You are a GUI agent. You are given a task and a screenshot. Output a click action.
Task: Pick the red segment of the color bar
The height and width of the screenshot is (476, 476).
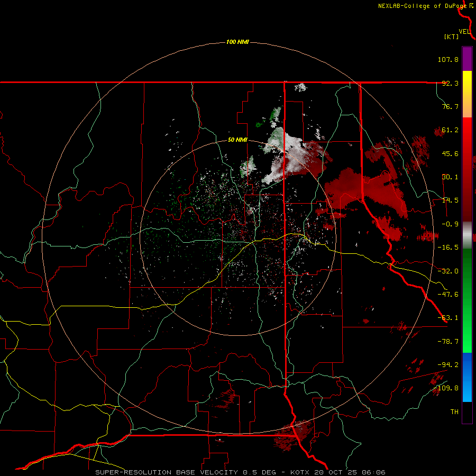point(467,169)
